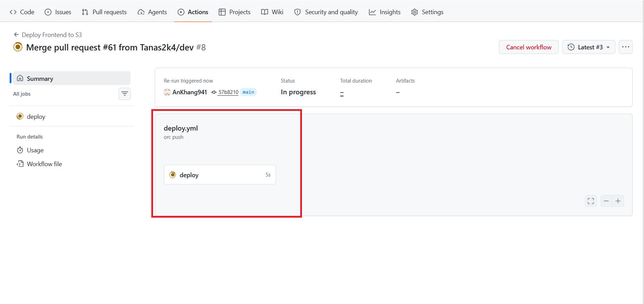Select the Actions tab
The image size is (644, 304).
click(193, 12)
